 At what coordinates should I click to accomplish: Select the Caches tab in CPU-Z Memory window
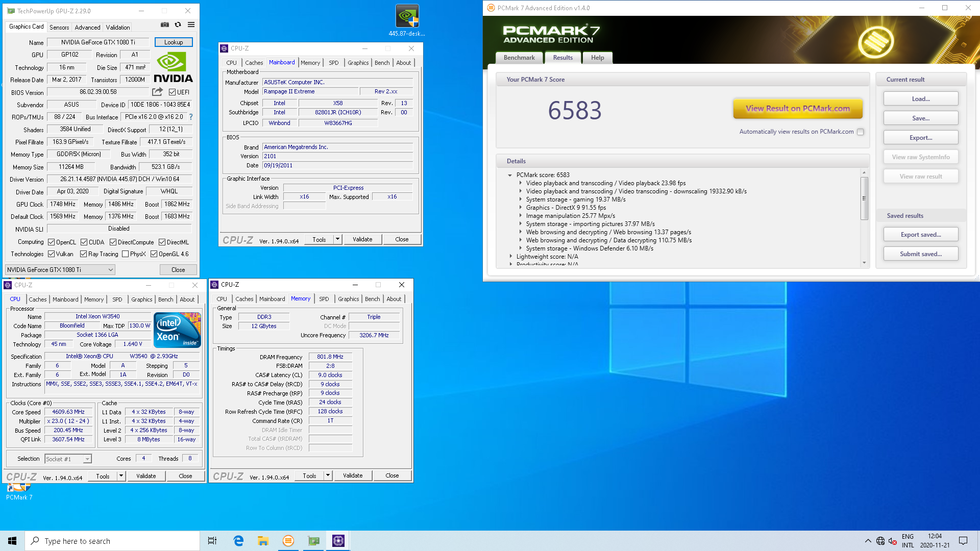tap(244, 299)
